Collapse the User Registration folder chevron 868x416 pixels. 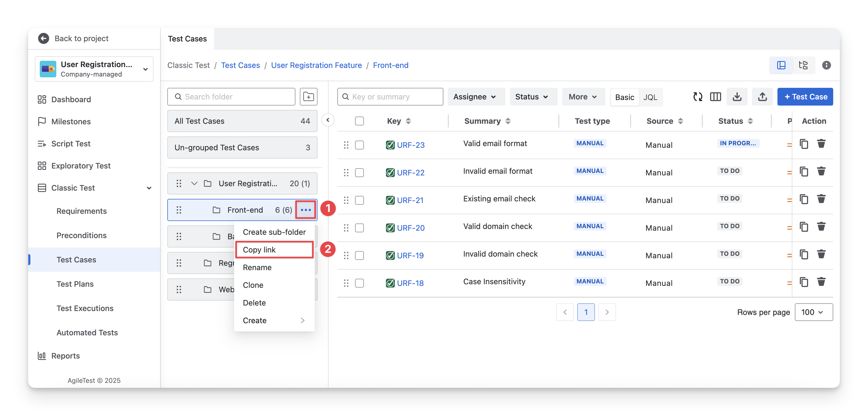tap(194, 183)
